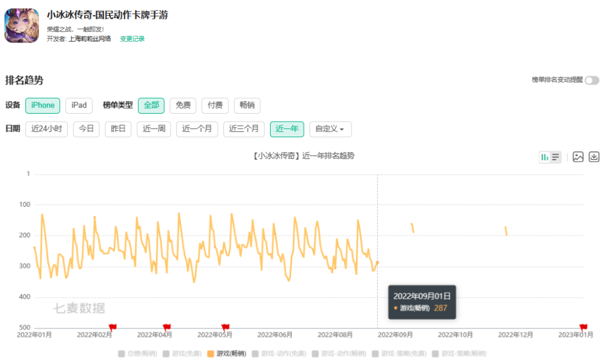Image resolution: width=612 pixels, height=364 pixels.
Task: Toggle 游戏-策略(畅销) legend series
Action: tap(459, 354)
